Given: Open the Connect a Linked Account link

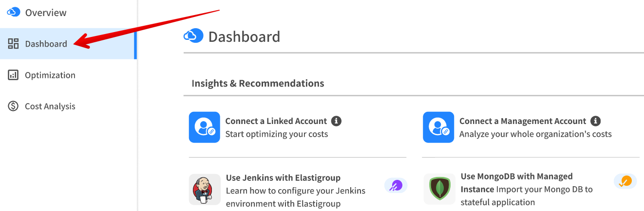Looking at the screenshot, I should (276, 121).
